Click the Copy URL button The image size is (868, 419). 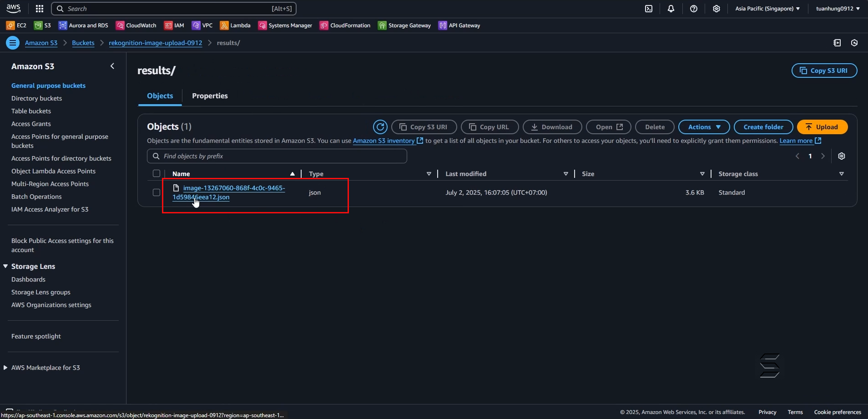[x=490, y=127]
